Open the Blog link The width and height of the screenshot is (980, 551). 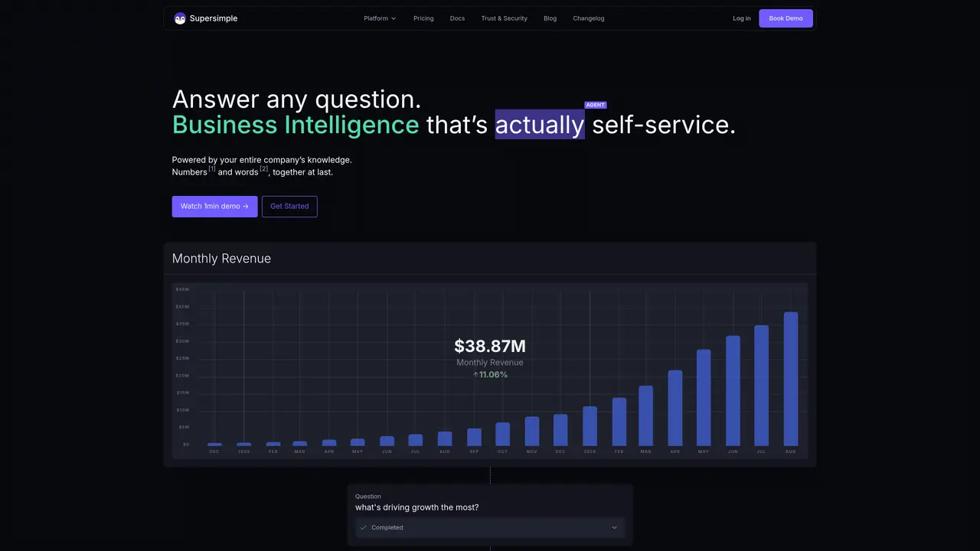point(550,18)
